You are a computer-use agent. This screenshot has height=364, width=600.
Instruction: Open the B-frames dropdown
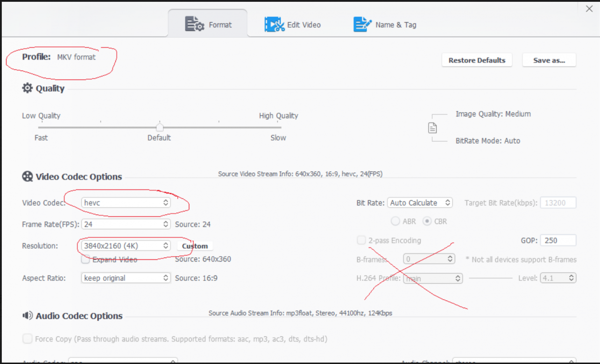point(429,259)
